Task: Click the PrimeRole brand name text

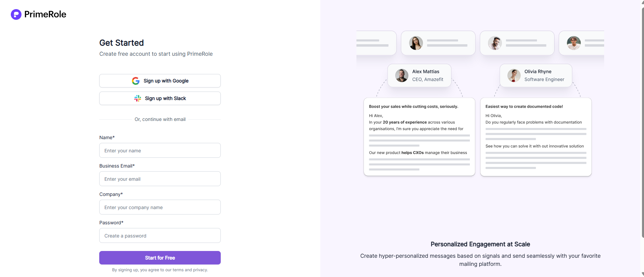Action: coord(45,15)
